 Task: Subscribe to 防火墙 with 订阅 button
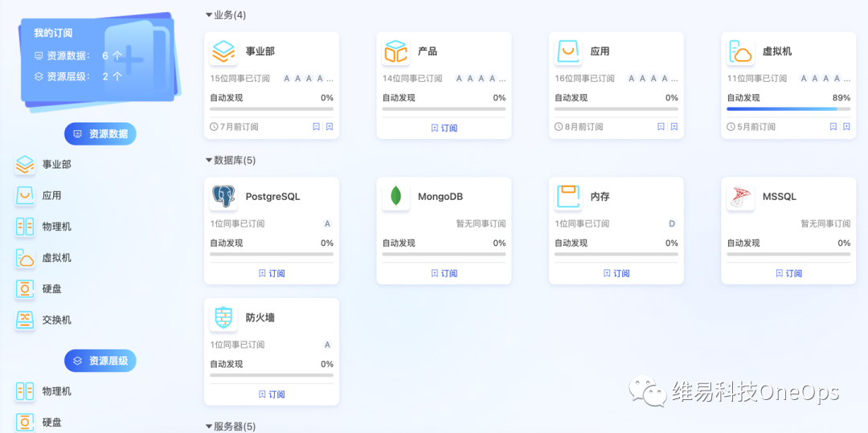tap(272, 394)
